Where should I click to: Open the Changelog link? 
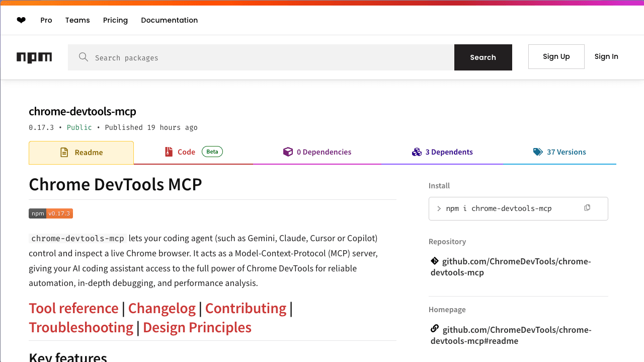[x=162, y=308]
